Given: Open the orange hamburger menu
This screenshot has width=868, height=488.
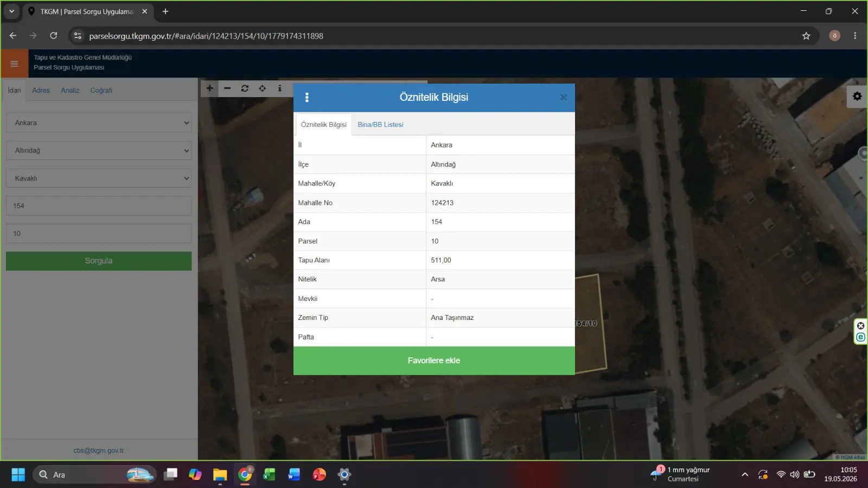Looking at the screenshot, I should tap(14, 64).
